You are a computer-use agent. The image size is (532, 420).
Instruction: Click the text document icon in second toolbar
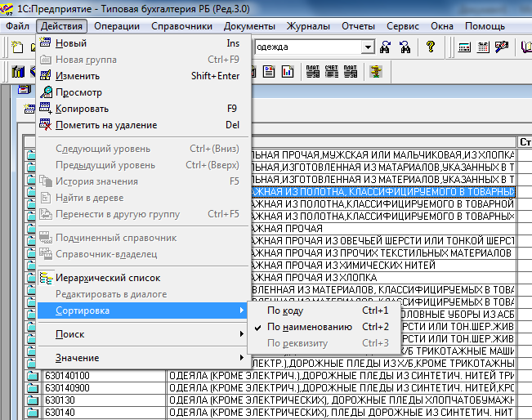pos(269,72)
